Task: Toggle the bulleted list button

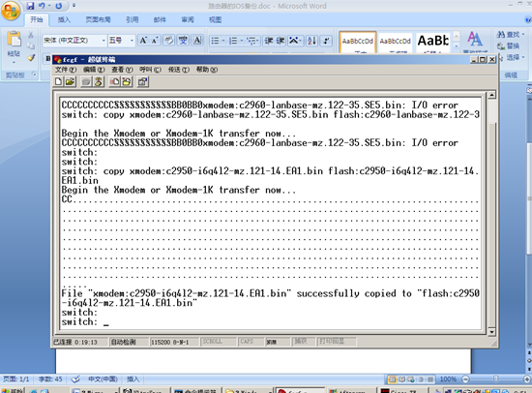Action: coord(215,41)
